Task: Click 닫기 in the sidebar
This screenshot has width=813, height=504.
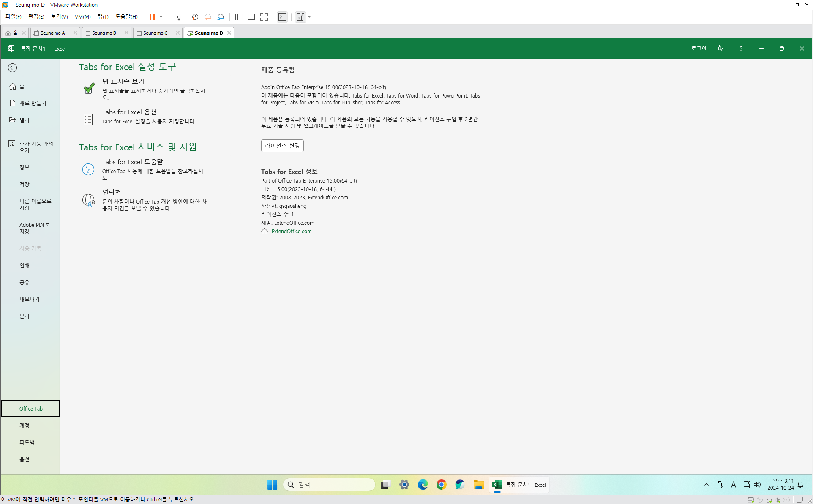Action: [x=30, y=316]
